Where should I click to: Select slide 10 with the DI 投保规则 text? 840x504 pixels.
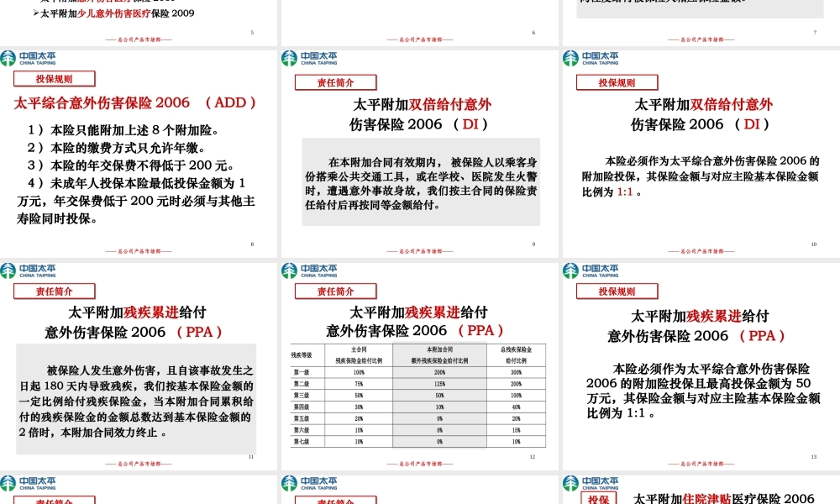click(701, 153)
